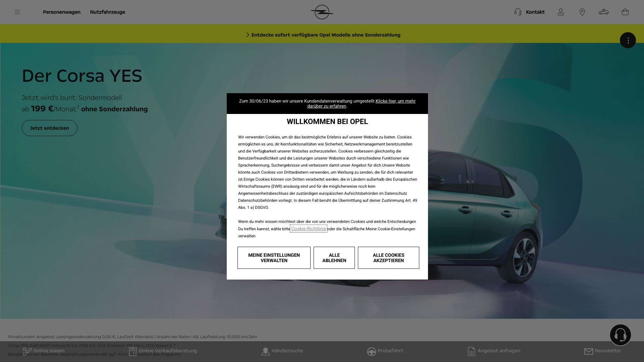Open Meine Einstellungen Verwalten

coord(274,258)
